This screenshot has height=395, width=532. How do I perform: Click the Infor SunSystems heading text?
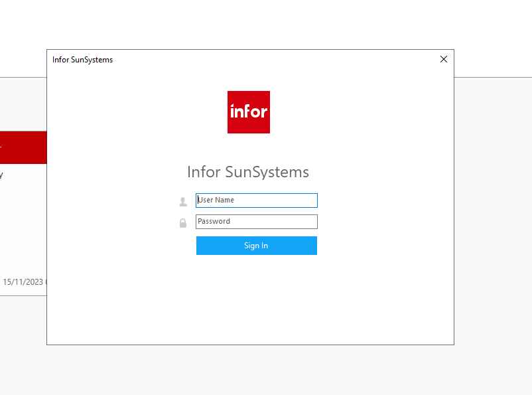[248, 172]
